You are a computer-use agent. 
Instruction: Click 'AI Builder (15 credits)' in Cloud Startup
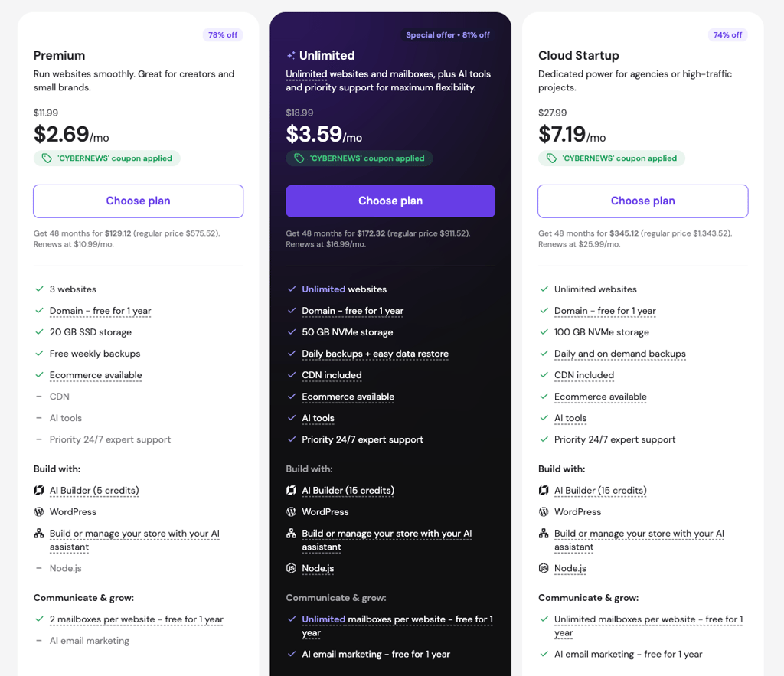click(600, 491)
